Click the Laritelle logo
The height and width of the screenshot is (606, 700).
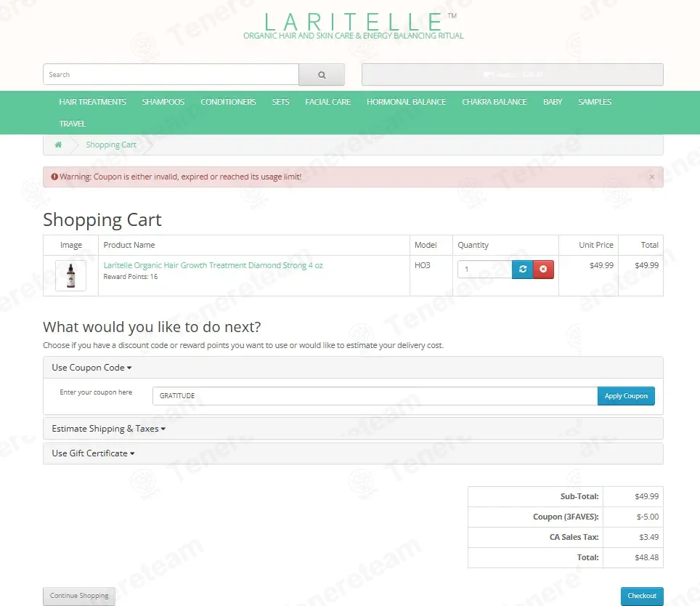pos(354,26)
